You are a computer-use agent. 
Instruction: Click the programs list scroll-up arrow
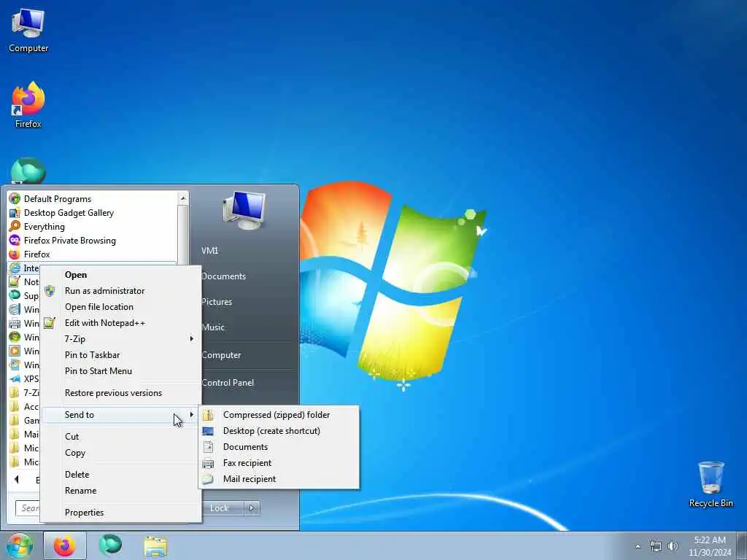[183, 198]
